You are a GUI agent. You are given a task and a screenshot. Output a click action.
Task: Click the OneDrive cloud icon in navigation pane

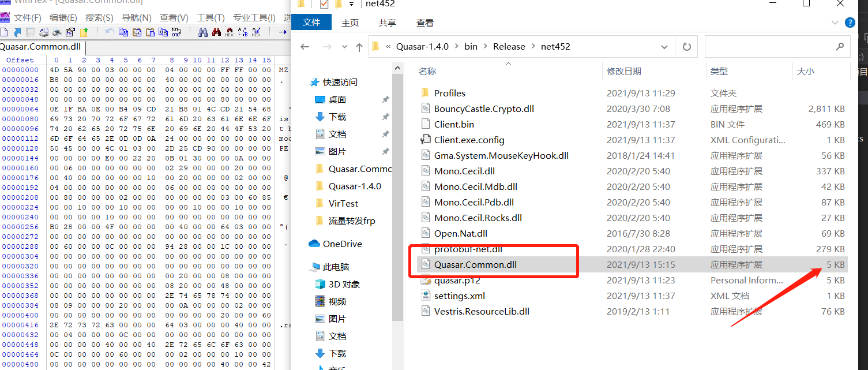[x=314, y=244]
